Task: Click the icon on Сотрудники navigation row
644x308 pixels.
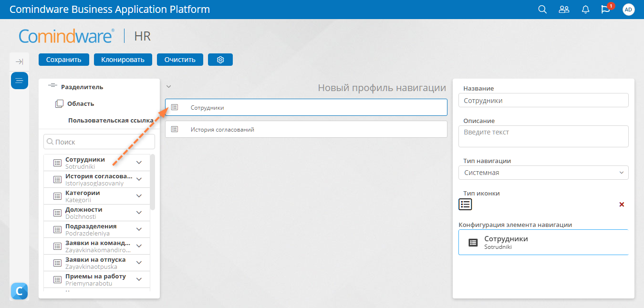Action: click(175, 107)
